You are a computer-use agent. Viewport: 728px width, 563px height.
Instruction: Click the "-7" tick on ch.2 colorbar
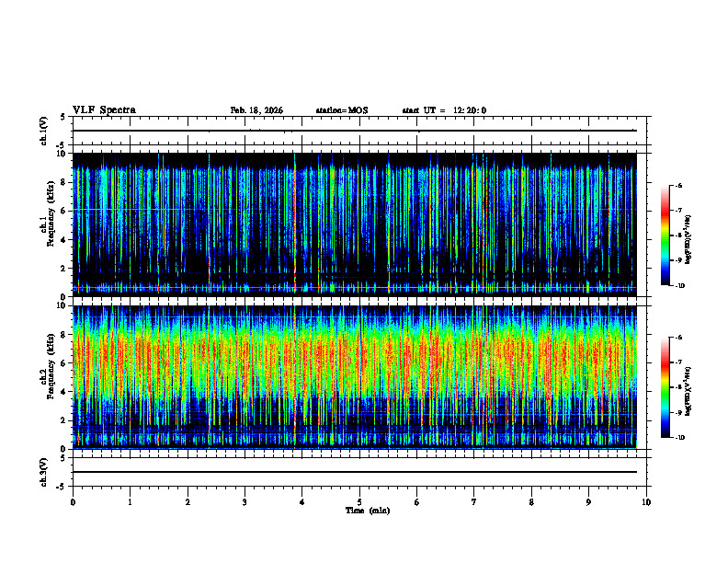[678, 362]
